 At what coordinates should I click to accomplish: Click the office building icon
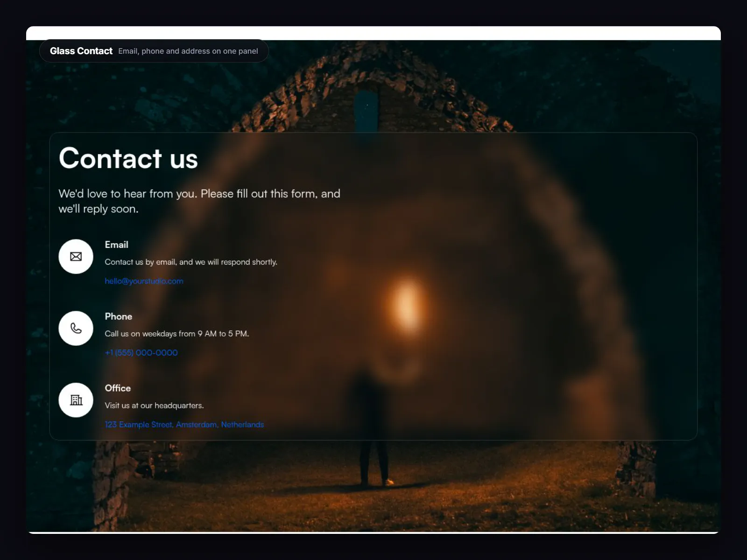(76, 400)
